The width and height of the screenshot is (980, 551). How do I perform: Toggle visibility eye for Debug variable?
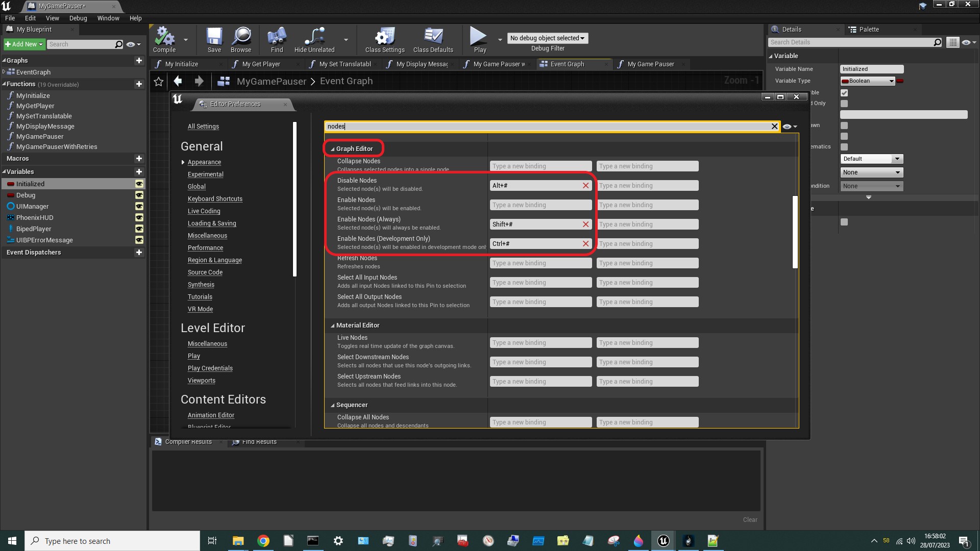(x=139, y=195)
